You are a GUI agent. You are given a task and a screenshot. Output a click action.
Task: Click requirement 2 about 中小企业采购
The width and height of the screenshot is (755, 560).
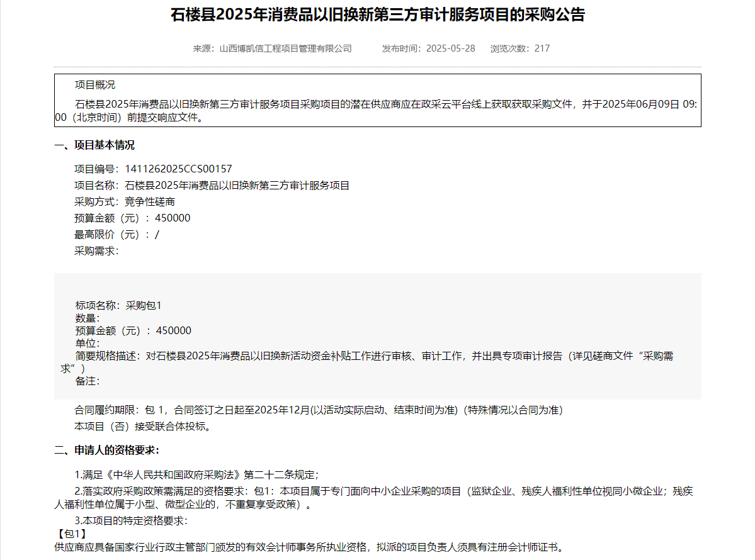[373, 498]
